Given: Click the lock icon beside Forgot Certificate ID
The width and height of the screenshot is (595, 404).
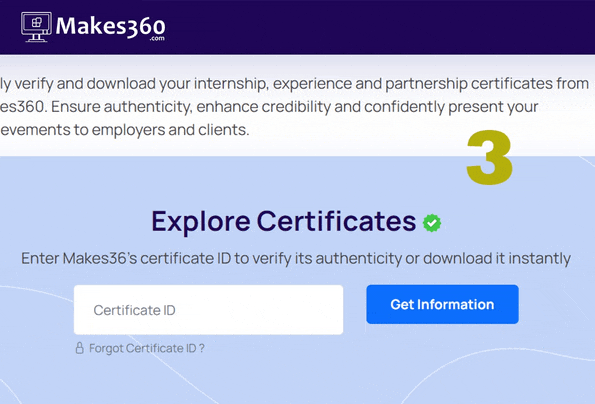Looking at the screenshot, I should point(79,348).
